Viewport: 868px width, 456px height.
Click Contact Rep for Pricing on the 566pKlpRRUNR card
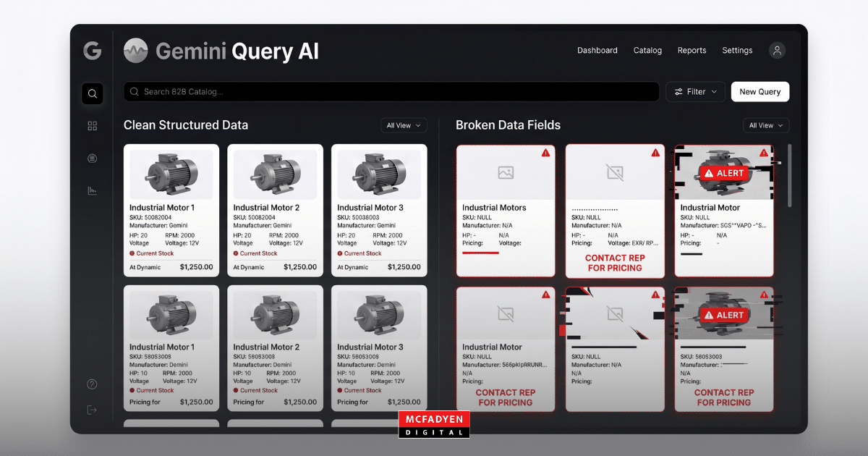click(x=506, y=397)
